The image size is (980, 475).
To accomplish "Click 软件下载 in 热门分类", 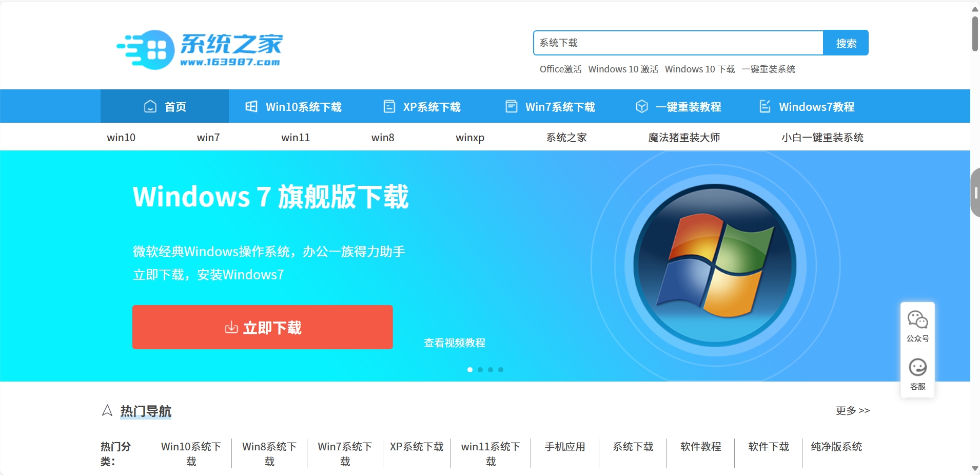I will tap(769, 447).
